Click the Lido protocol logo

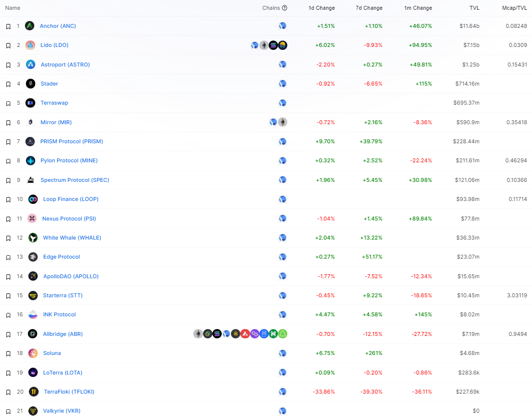30,45
